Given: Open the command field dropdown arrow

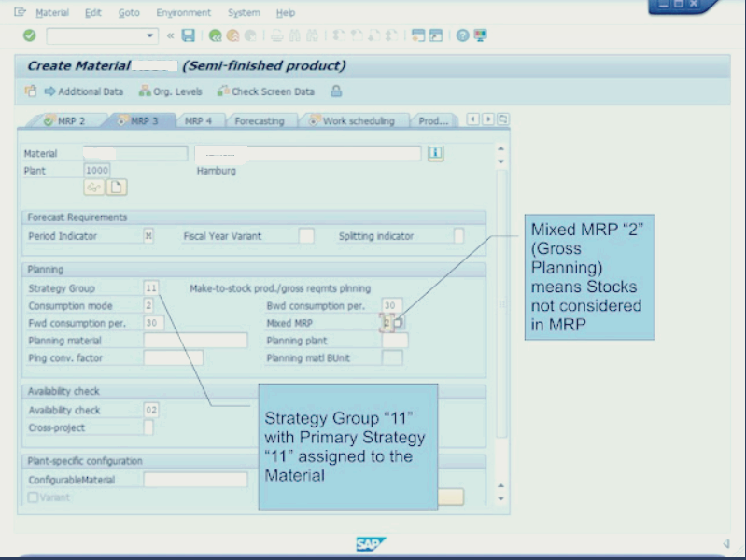Looking at the screenshot, I should (150, 35).
